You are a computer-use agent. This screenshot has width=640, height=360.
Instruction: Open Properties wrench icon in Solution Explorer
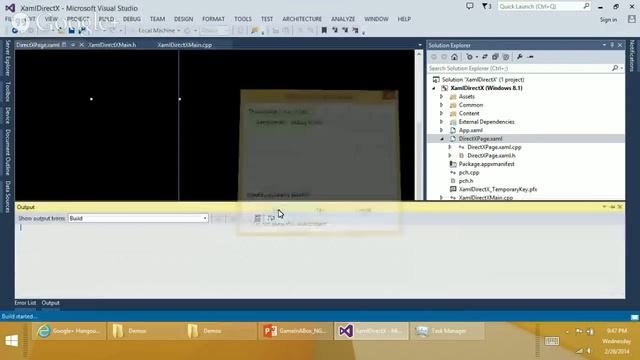[x=520, y=57]
